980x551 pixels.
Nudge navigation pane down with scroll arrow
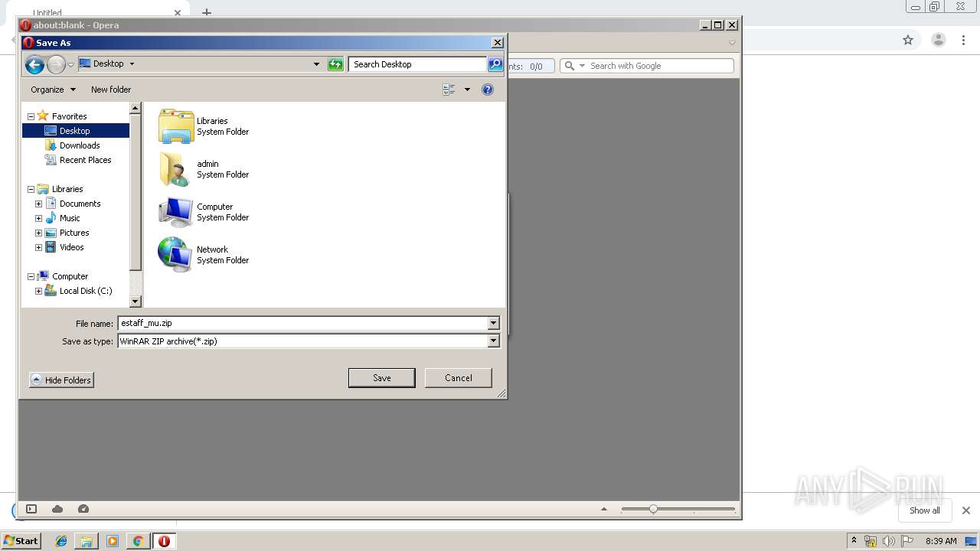click(x=136, y=302)
